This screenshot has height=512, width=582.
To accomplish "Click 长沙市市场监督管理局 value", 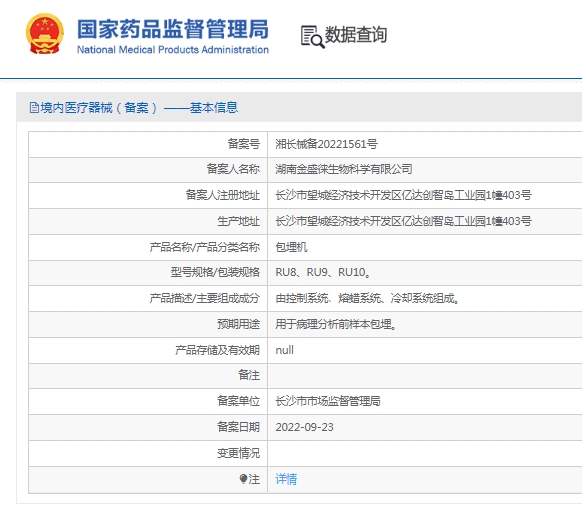I will click(328, 401).
